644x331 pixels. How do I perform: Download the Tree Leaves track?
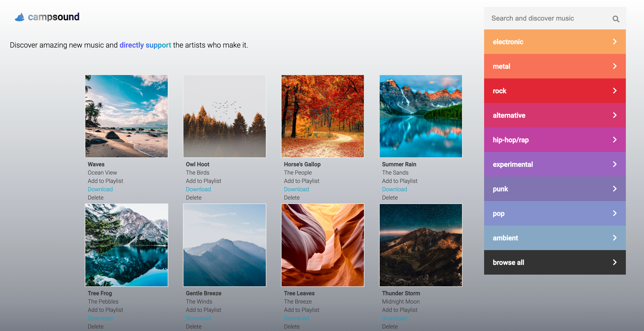(x=296, y=318)
